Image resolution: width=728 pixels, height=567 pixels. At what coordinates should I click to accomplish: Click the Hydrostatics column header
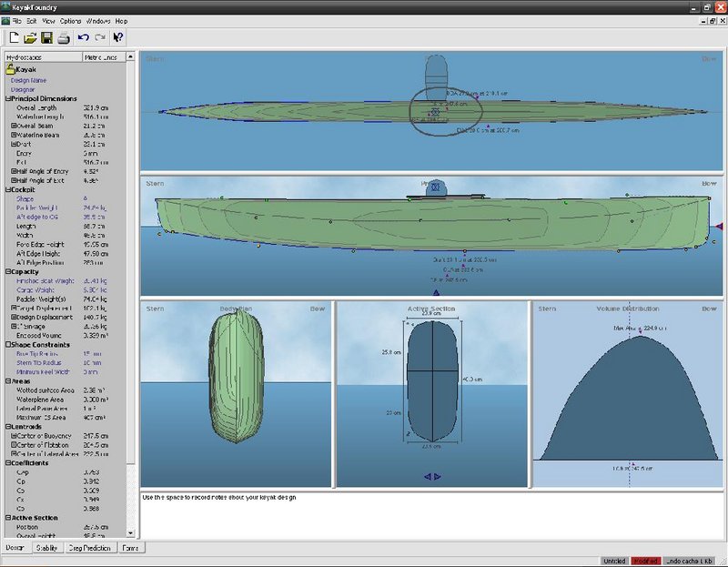[44, 57]
